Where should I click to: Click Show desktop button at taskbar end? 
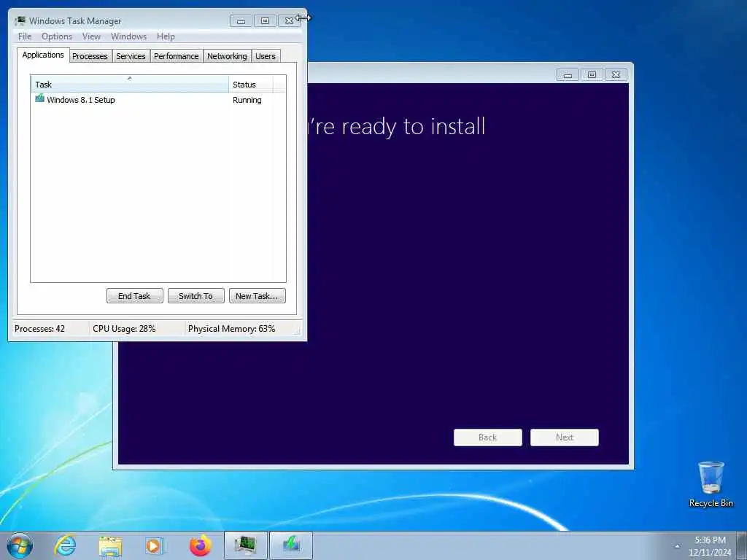point(742,545)
